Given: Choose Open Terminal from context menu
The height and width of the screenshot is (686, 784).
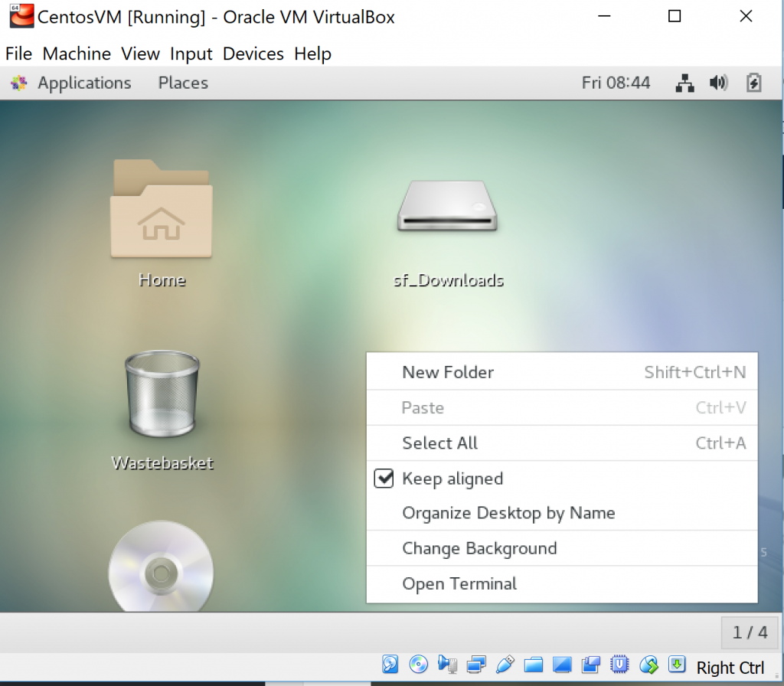Looking at the screenshot, I should pyautogui.click(x=562, y=583).
